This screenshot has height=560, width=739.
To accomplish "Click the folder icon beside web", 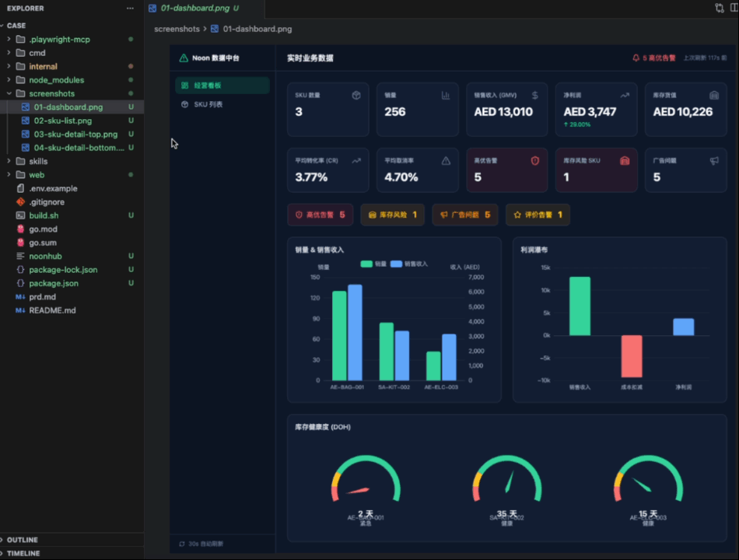I will [20, 175].
